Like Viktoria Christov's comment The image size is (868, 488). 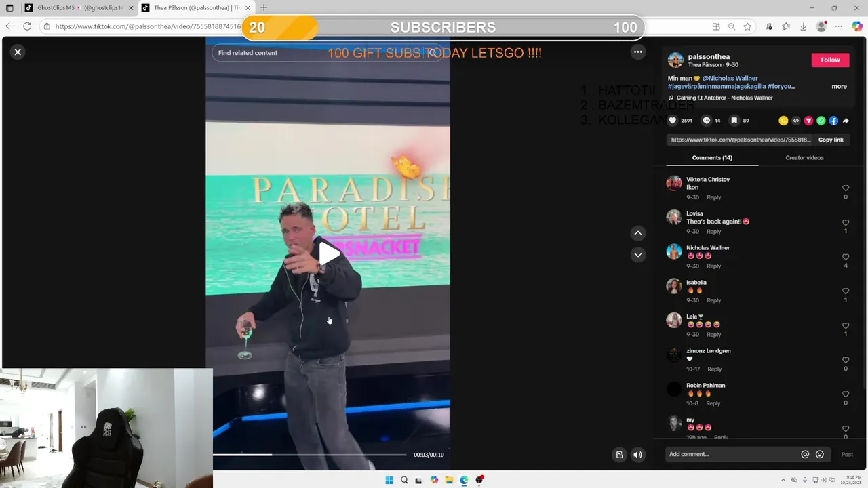click(x=846, y=188)
